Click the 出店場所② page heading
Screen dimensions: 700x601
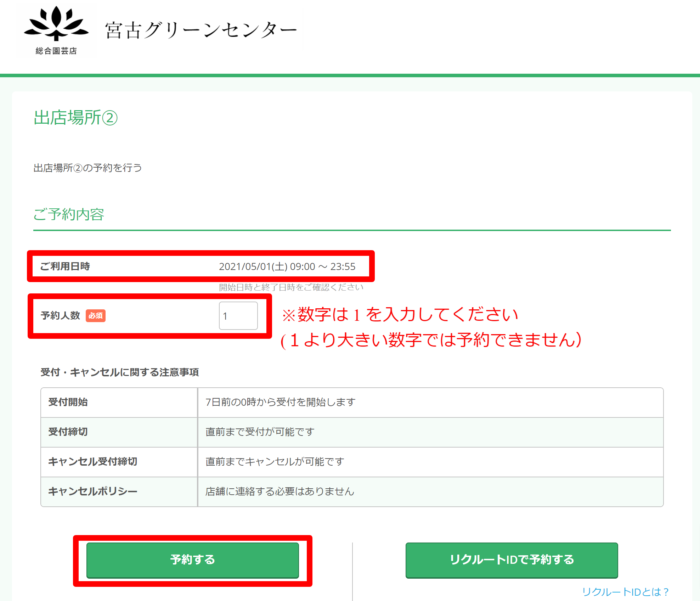click(75, 118)
